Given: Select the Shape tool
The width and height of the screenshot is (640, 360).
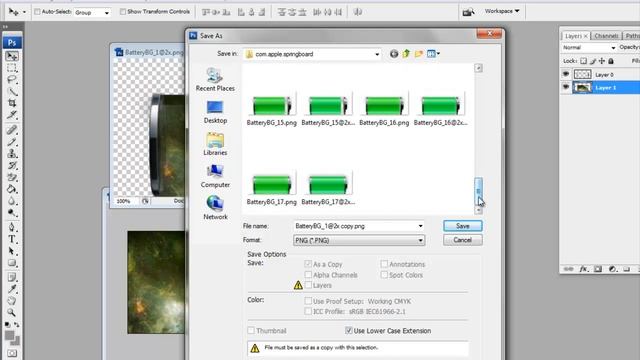Looking at the screenshot, I should [x=12, y=262].
